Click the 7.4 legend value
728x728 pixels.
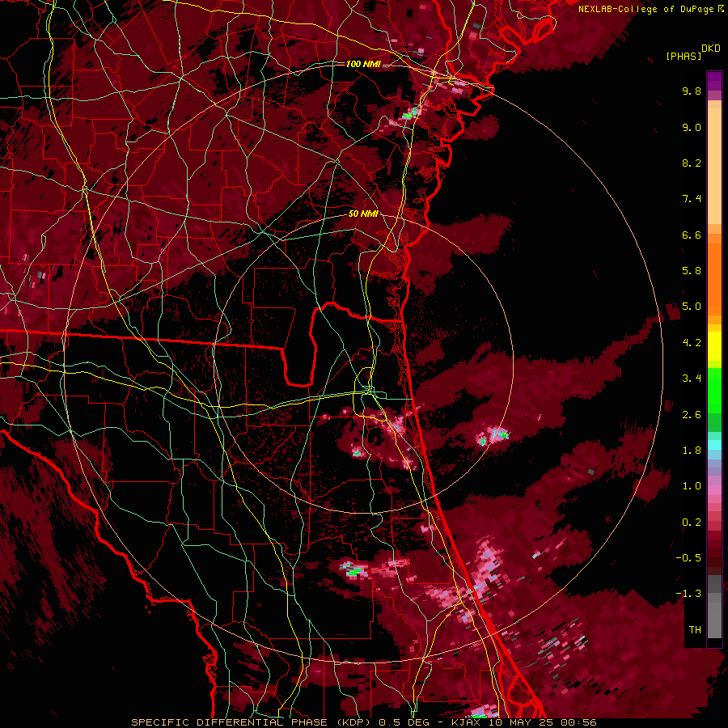pos(692,199)
